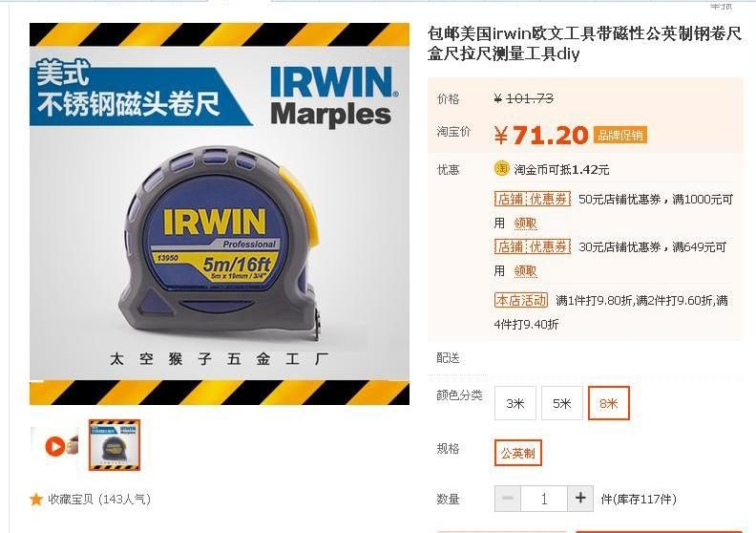Click the product title text
The image size is (756, 533).
584,43
